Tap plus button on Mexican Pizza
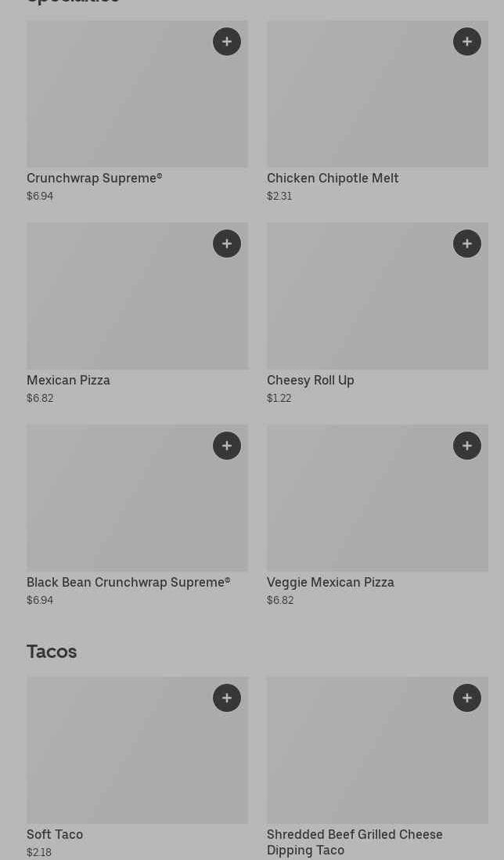The height and width of the screenshot is (860, 504). coord(227,244)
